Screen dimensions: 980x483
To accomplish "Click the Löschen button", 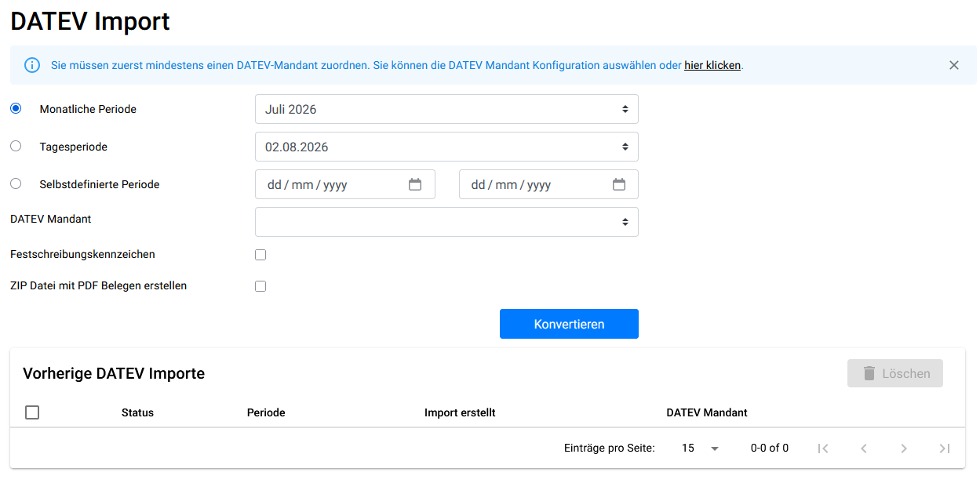I will pyautogui.click(x=895, y=373).
